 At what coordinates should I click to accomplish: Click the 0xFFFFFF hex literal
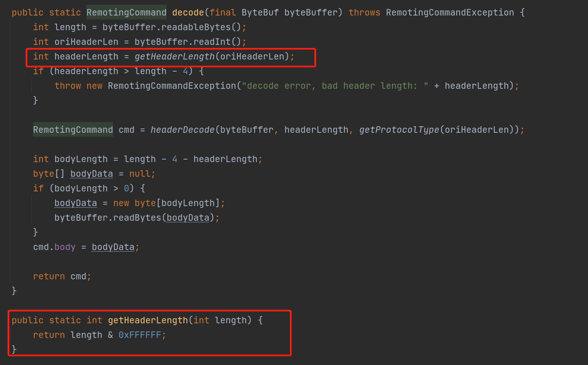[x=140, y=335]
